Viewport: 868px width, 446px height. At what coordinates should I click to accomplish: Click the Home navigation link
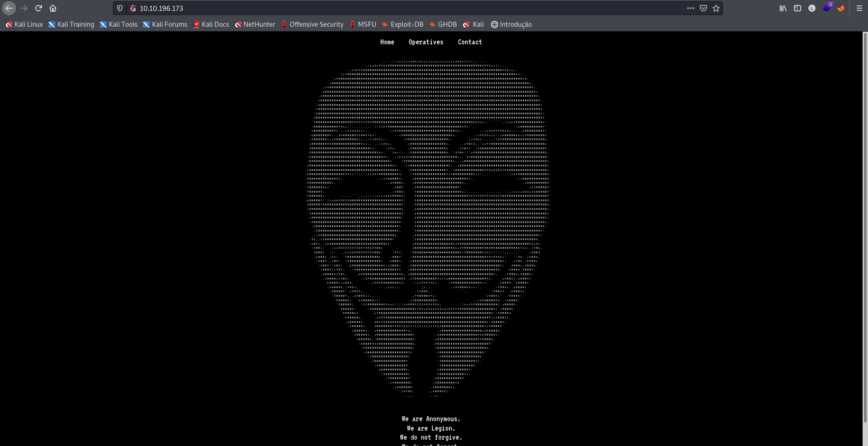coord(387,42)
